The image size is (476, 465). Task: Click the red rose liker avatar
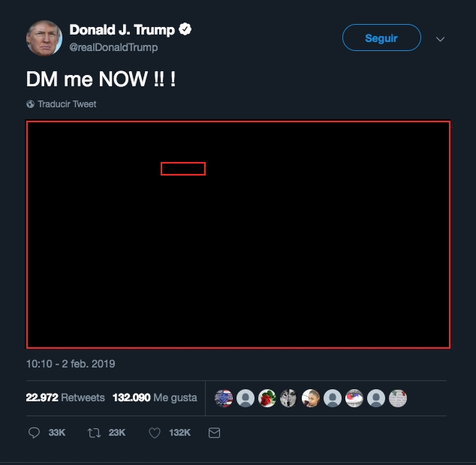point(267,398)
